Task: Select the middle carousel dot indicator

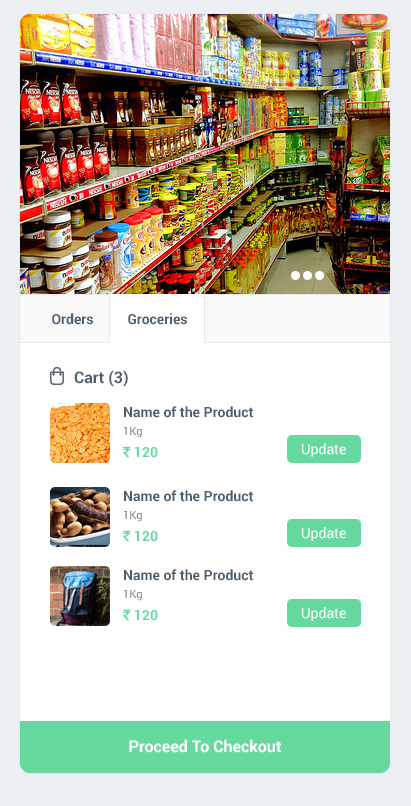Action: pyautogui.click(x=307, y=276)
